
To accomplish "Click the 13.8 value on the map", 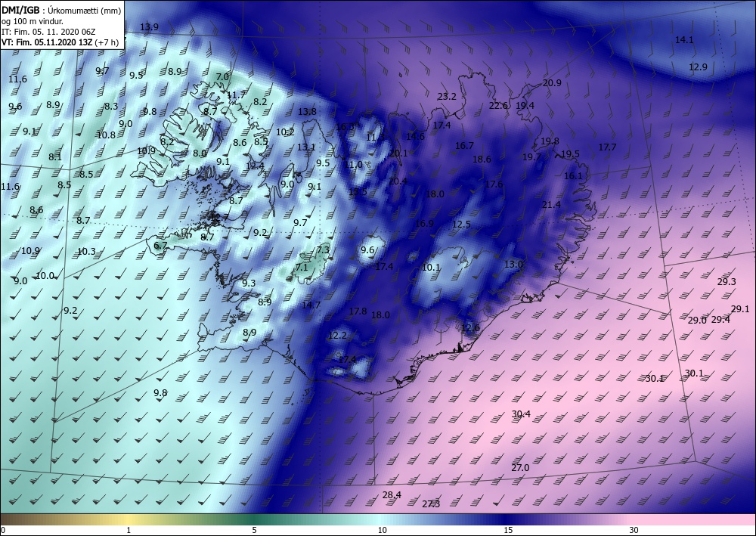I will point(307,112).
